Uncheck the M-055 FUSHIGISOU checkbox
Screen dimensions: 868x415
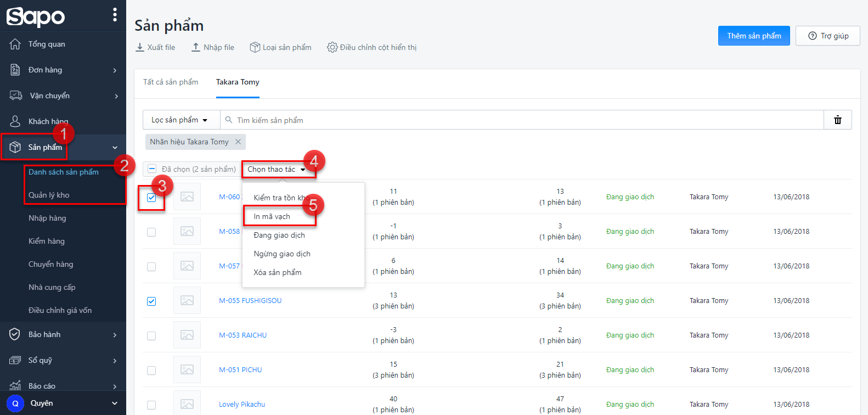tap(151, 301)
